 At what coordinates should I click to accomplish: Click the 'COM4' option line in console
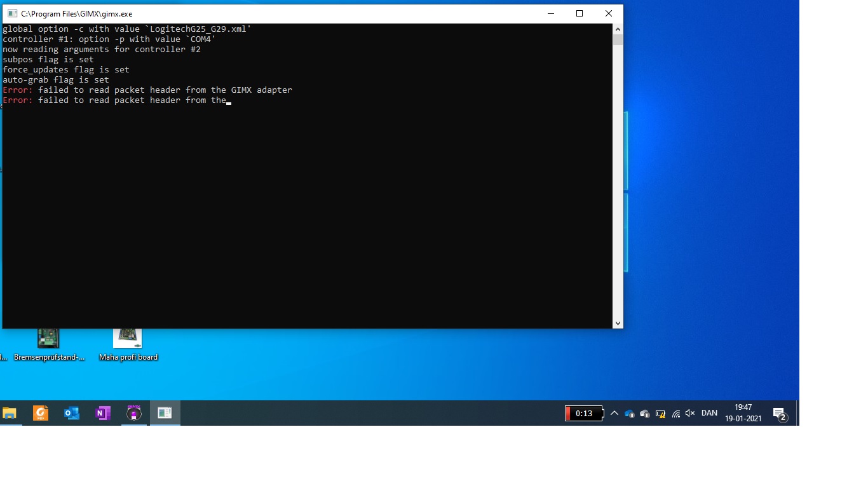pyautogui.click(x=109, y=39)
